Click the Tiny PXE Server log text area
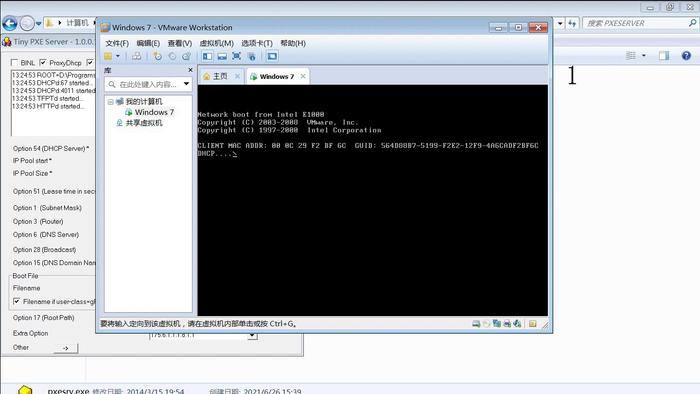This screenshot has height=394, width=700. click(x=53, y=103)
